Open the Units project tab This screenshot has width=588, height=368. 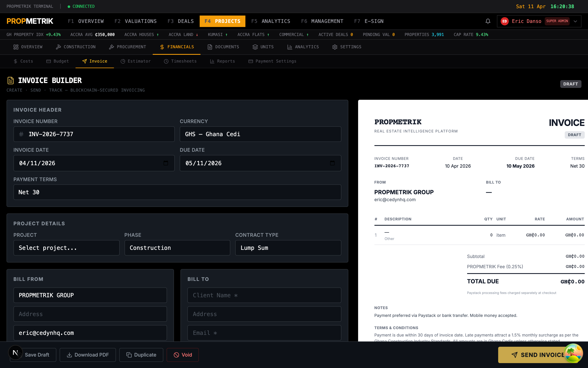coord(263,47)
